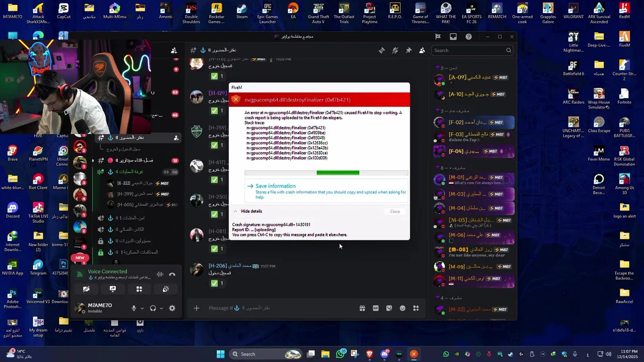Click Voice Connected status text
The image size is (644, 362).
click(x=107, y=271)
